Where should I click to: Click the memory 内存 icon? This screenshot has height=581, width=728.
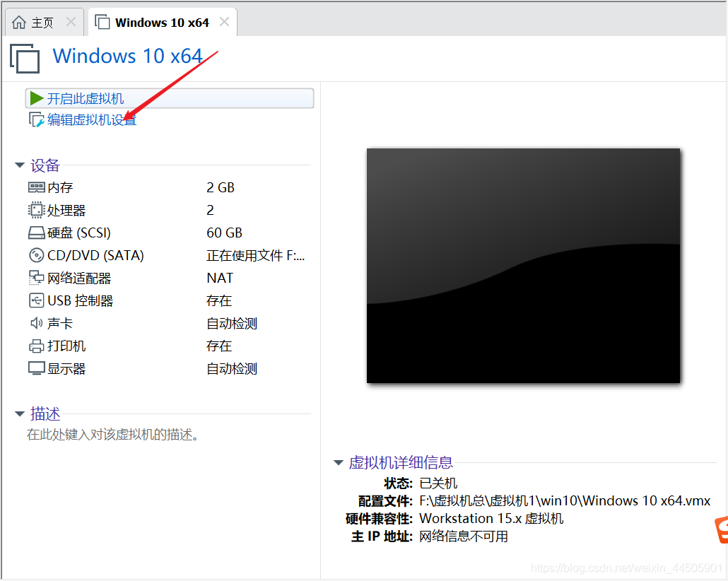pyautogui.click(x=37, y=187)
